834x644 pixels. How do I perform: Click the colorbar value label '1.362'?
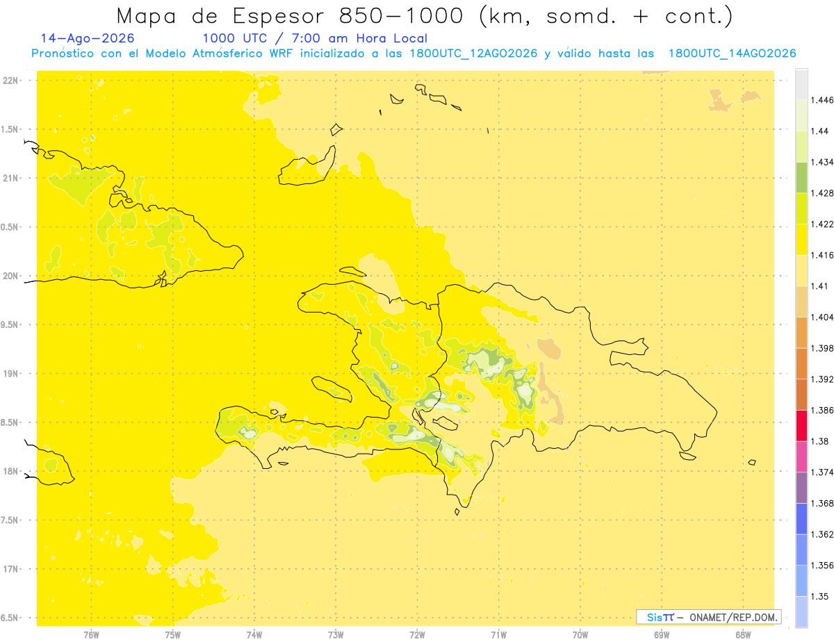pos(822,534)
